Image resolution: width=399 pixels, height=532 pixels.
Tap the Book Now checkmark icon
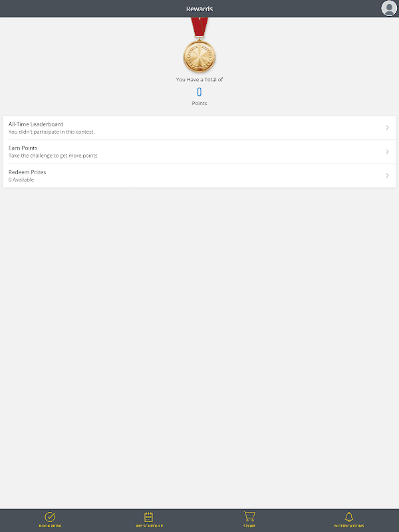(50, 517)
